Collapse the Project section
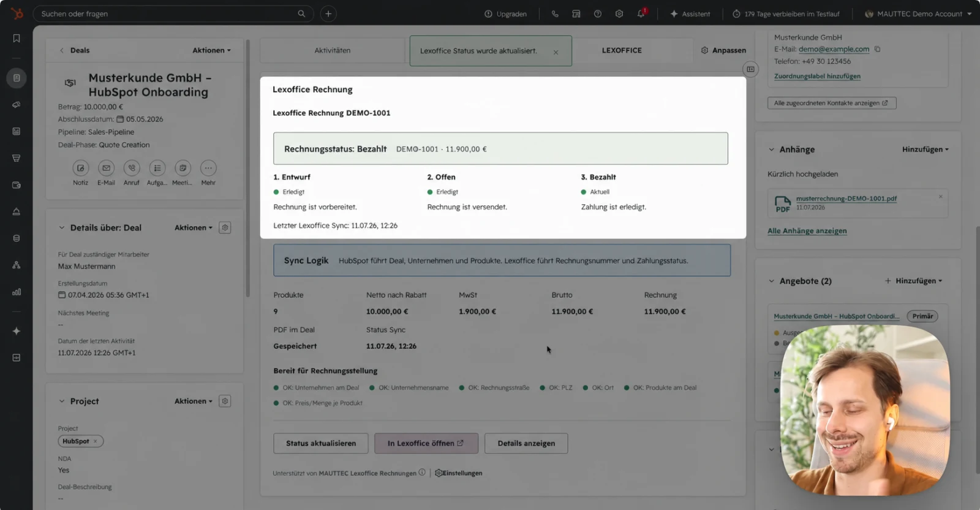980x510 pixels. point(61,401)
